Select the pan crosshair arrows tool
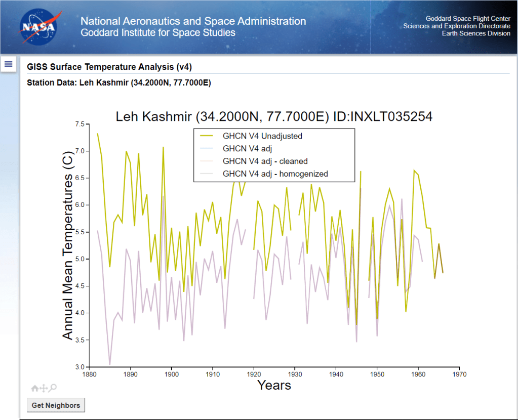Viewport: 518px width, 420px height. click(44, 388)
